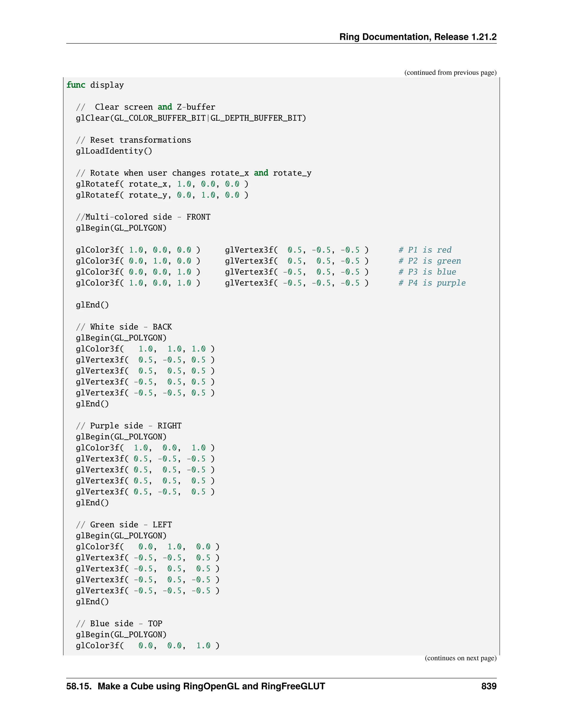Click the first glEnd() call
This screenshot has height=728, width=563.
[92, 305]
